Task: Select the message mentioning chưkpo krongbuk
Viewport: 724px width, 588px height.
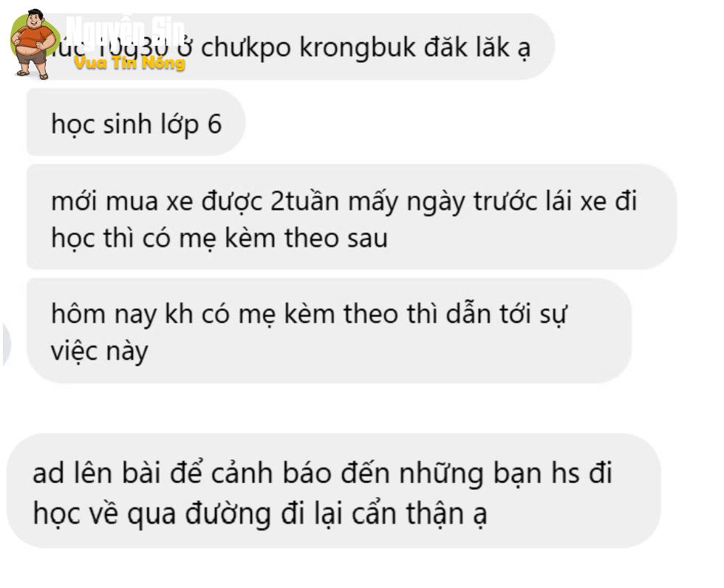Action: (290, 47)
